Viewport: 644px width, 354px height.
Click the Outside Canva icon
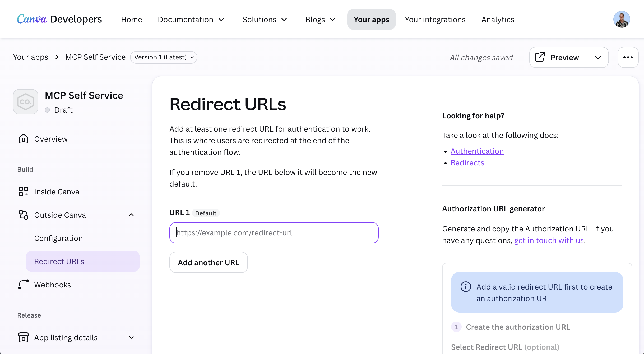(24, 215)
